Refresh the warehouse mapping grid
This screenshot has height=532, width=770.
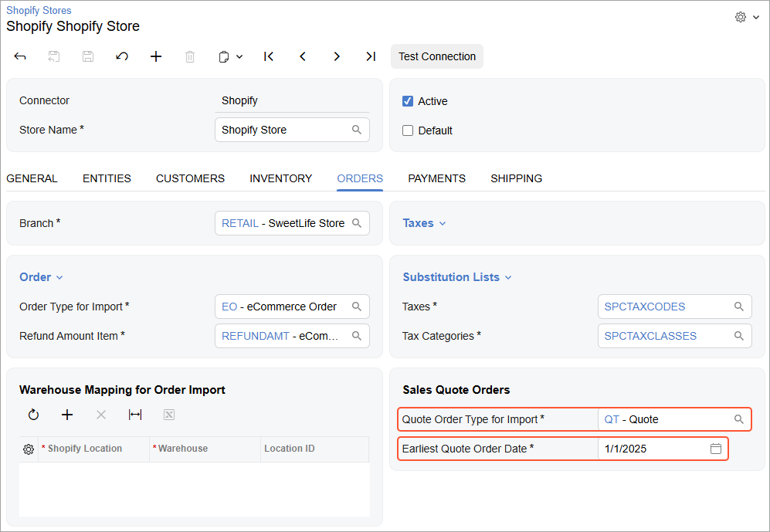coord(33,415)
